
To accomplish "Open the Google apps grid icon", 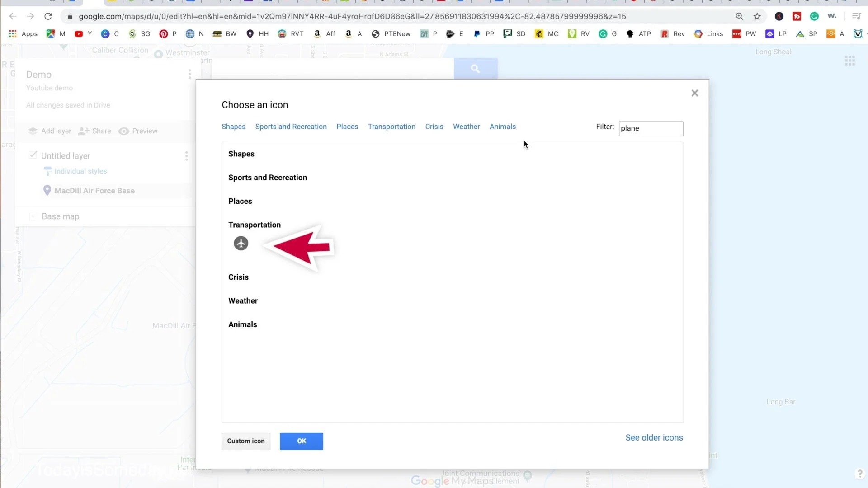I will [x=849, y=61].
